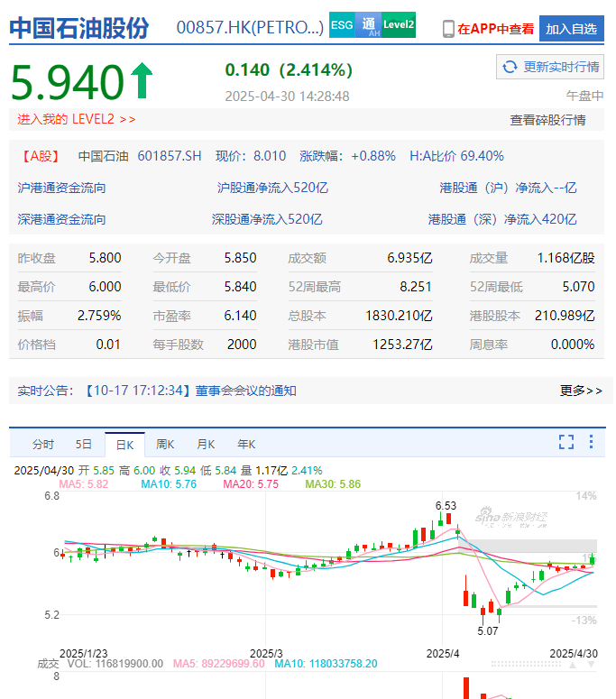The image size is (616, 699).
Task: Select the 日K chart tab
Action: click(124, 445)
